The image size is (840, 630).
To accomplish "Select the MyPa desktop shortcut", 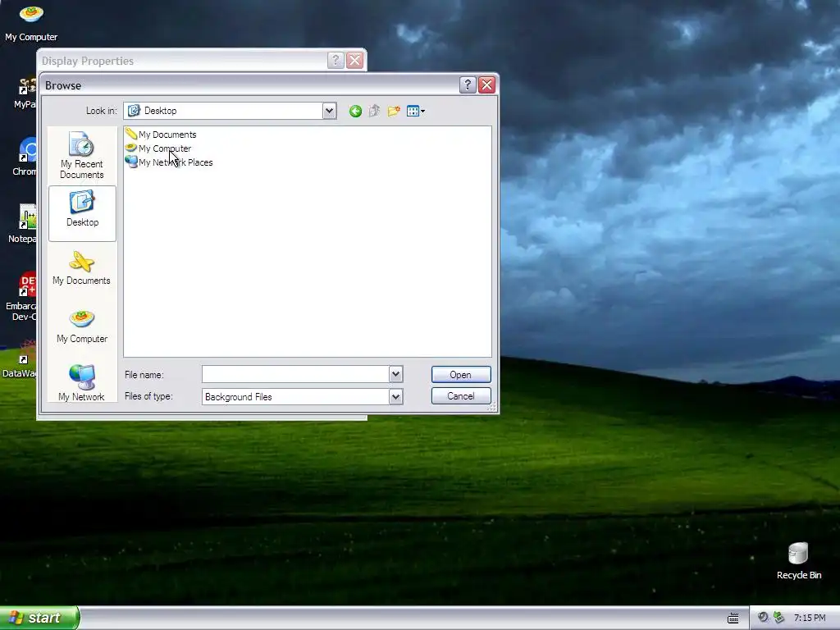I will pos(25,94).
